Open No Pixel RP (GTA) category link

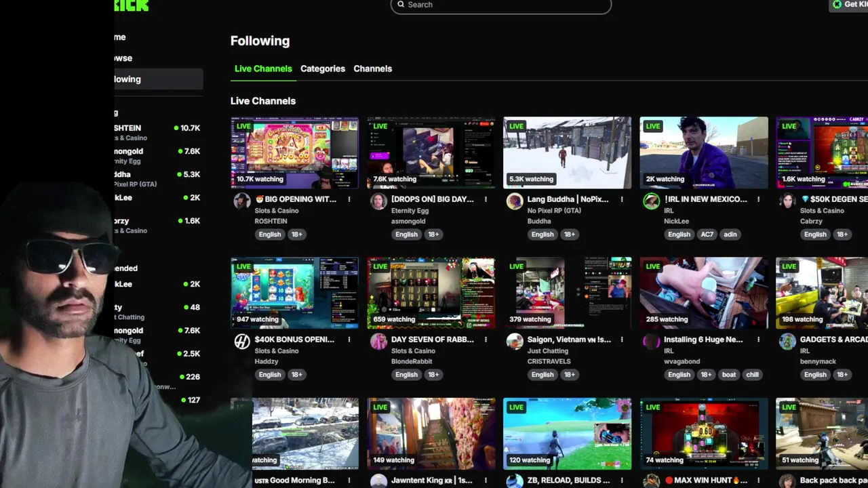[x=555, y=211]
